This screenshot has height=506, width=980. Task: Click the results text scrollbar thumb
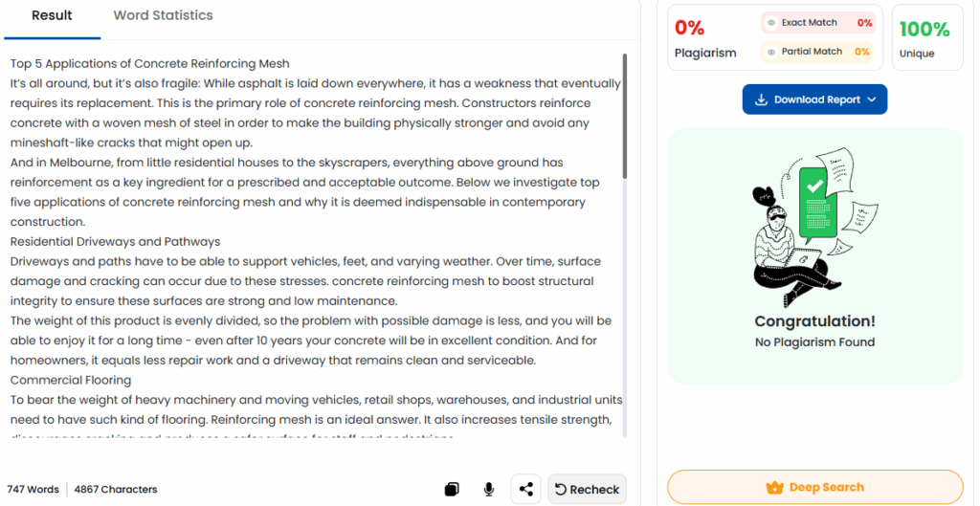(625, 115)
